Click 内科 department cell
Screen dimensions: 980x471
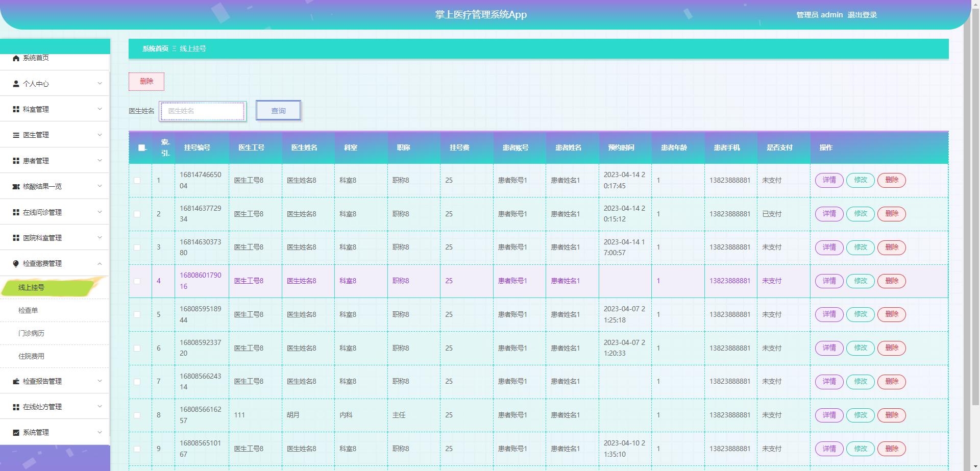[346, 415]
